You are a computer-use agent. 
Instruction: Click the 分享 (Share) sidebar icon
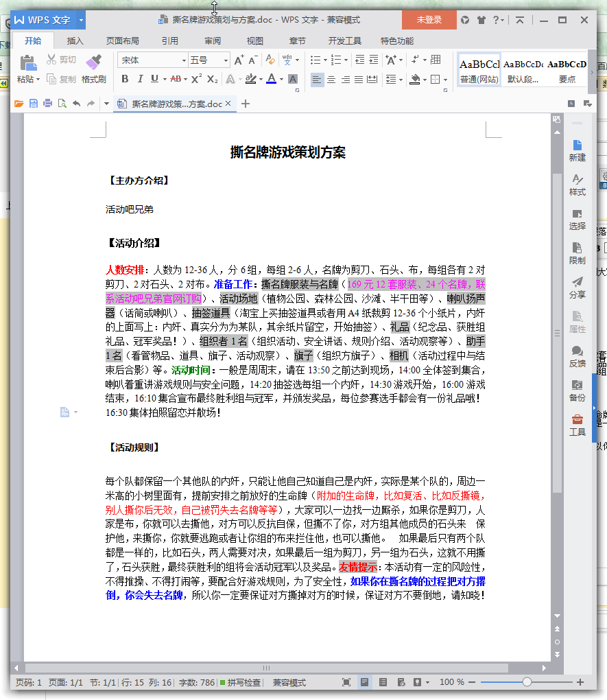pos(577,288)
